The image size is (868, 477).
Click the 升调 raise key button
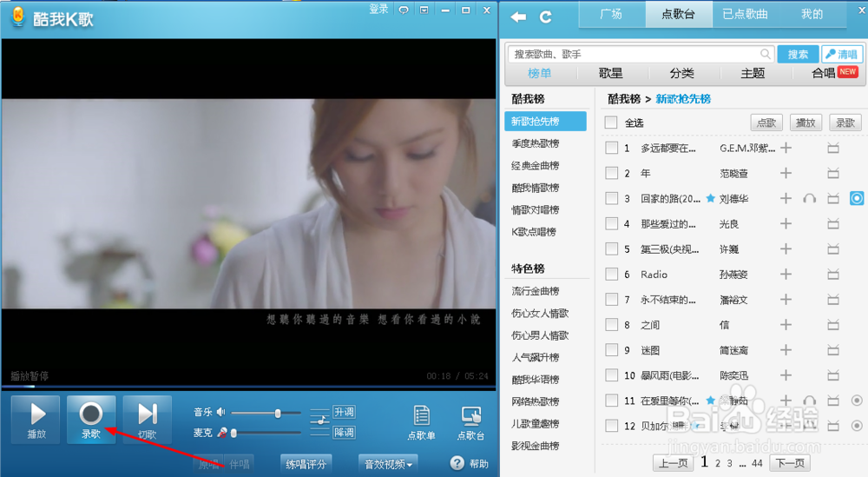(344, 412)
